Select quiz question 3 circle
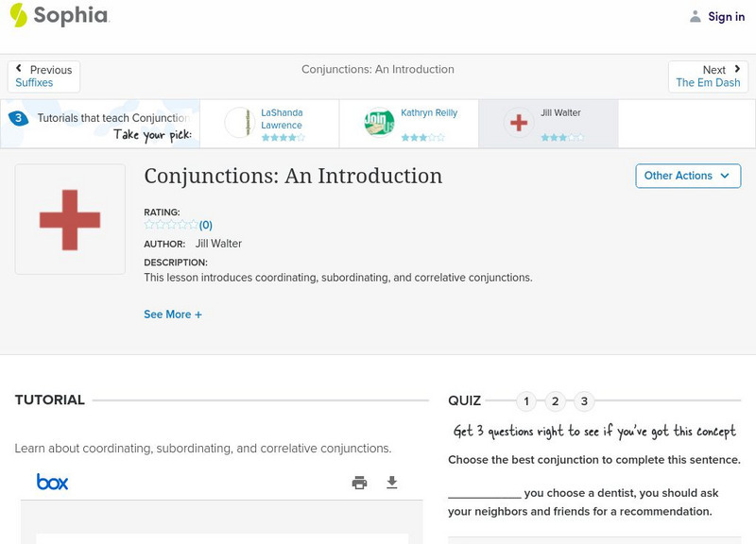Screen dimensions: 756x544 (584, 401)
